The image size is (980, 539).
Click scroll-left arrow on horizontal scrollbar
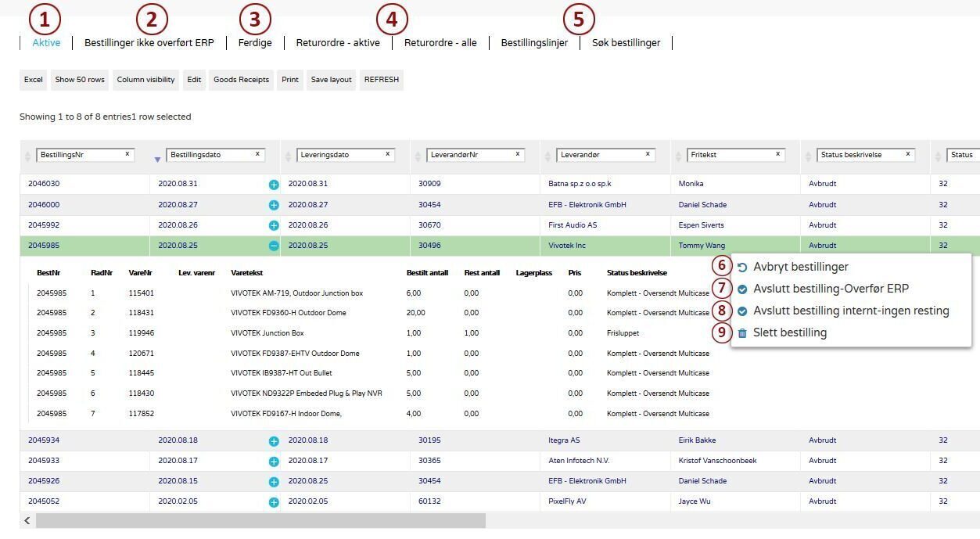click(27, 521)
